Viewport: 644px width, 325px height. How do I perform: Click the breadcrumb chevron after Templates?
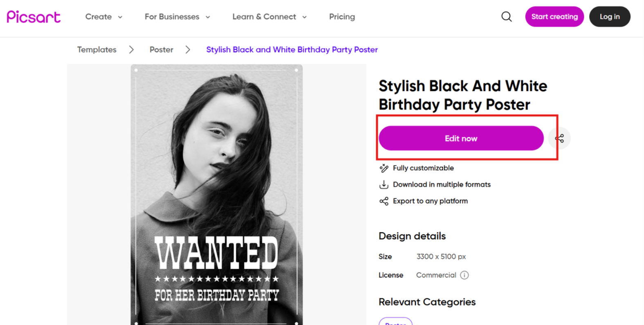tap(131, 49)
